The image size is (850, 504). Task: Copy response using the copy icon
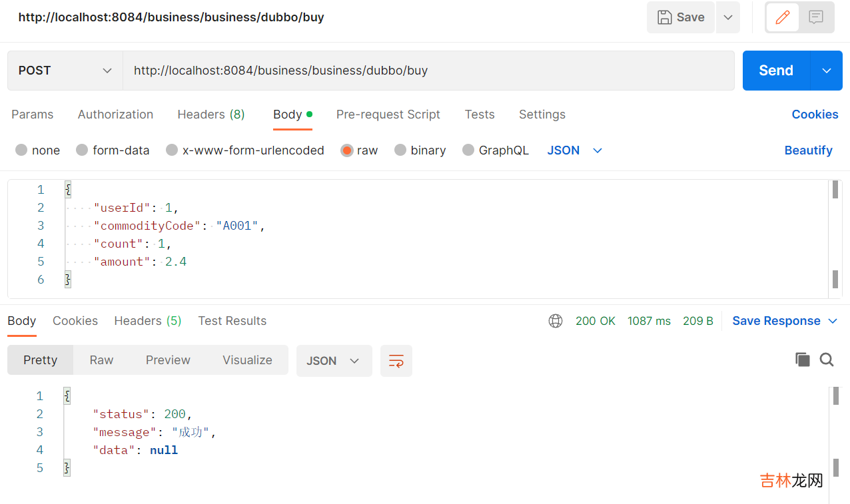pyautogui.click(x=803, y=360)
